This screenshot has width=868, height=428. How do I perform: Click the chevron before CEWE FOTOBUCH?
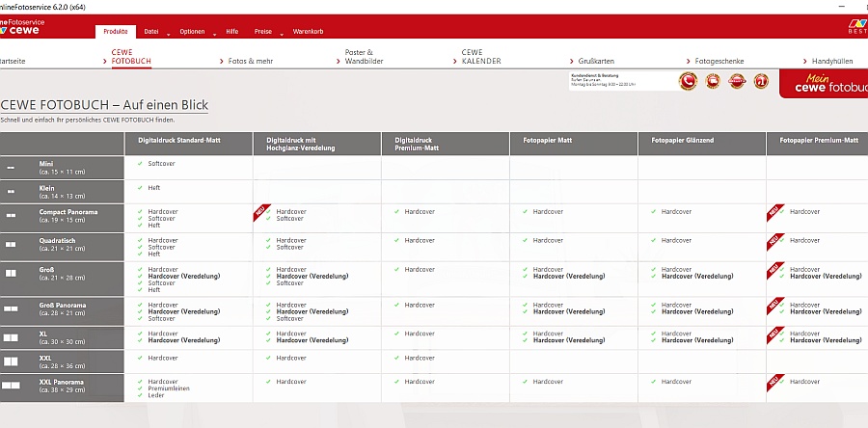tap(105, 62)
